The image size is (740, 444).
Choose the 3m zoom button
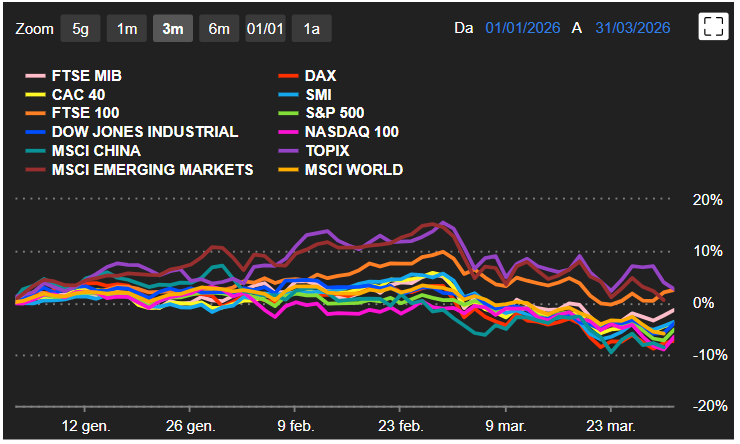tap(173, 28)
